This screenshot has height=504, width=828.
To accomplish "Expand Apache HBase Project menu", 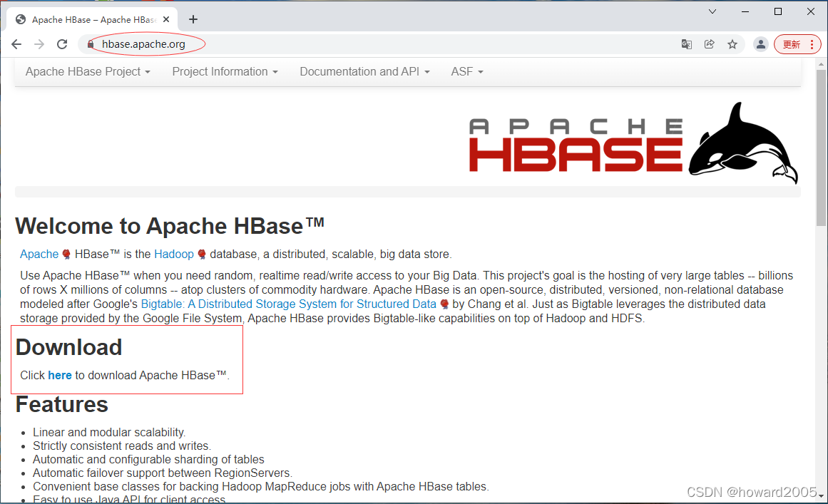I will (88, 72).
